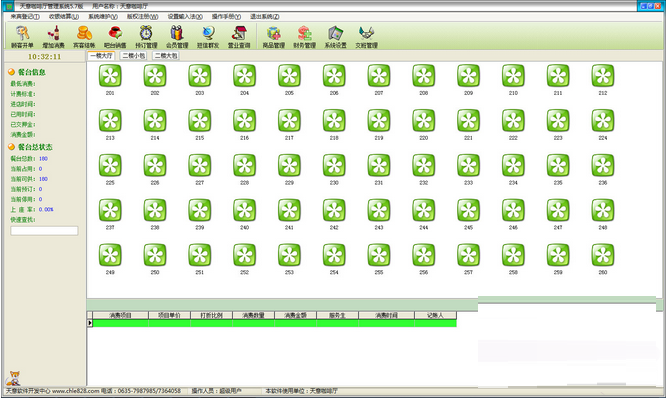This screenshot has height=400, width=667.
Task: Click the 顾客开单 toolbar icon
Action: [x=21, y=38]
